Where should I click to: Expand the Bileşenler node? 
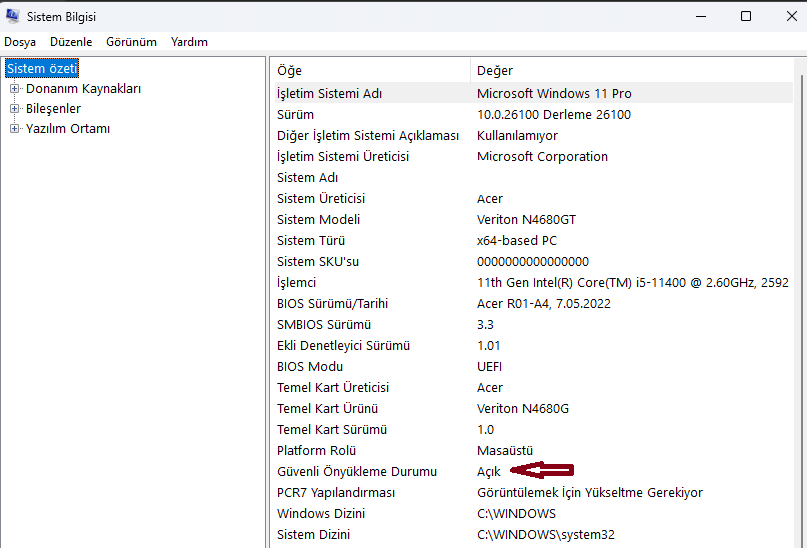click(x=14, y=109)
